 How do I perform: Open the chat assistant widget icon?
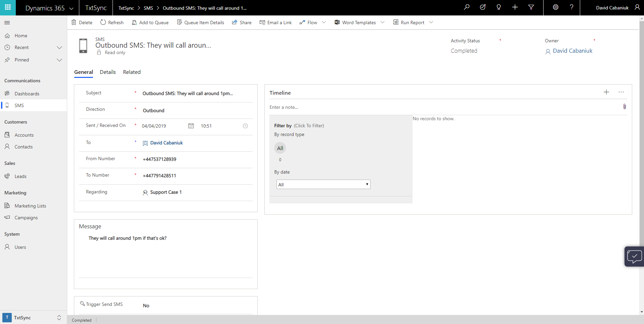(x=634, y=257)
